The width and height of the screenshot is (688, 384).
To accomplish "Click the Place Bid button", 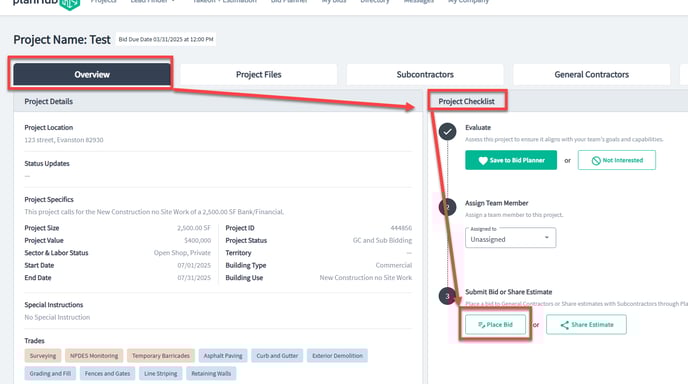I will click(x=495, y=325).
